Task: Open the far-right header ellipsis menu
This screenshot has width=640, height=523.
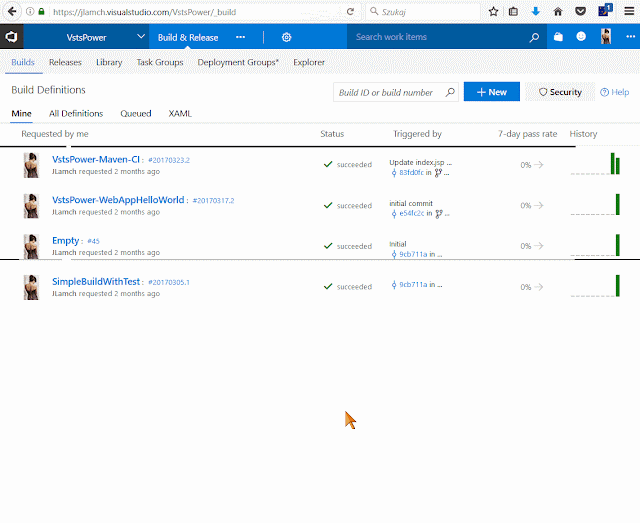Action: [630, 36]
